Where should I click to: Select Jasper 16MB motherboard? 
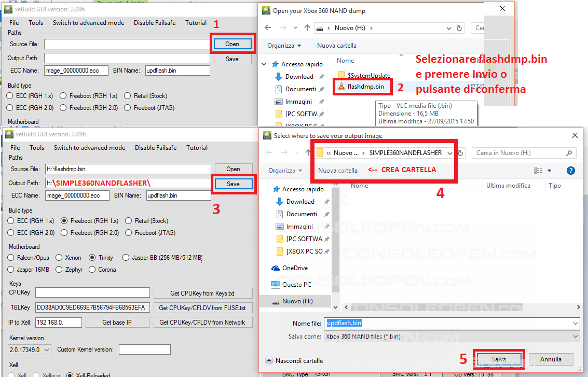12,270
